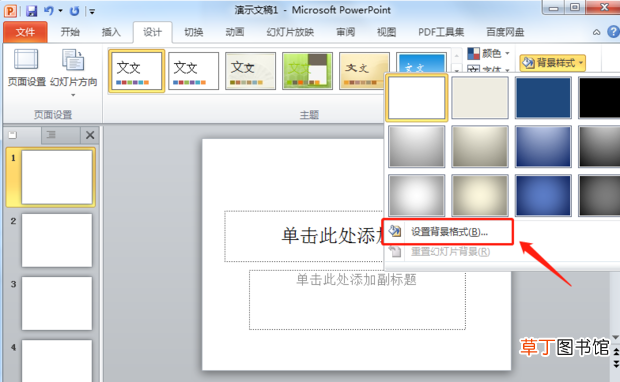620x382 pixels.
Task: Apply the second plain 文文 theme
Action: 193,71
